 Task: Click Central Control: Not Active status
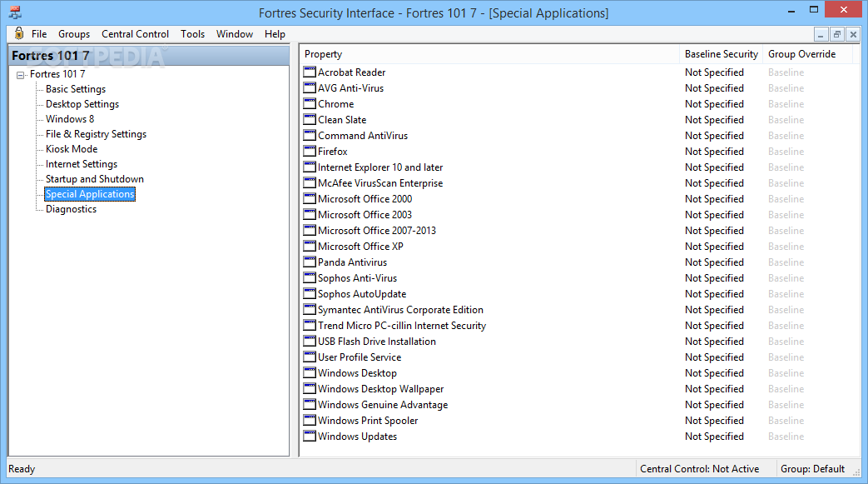699,468
